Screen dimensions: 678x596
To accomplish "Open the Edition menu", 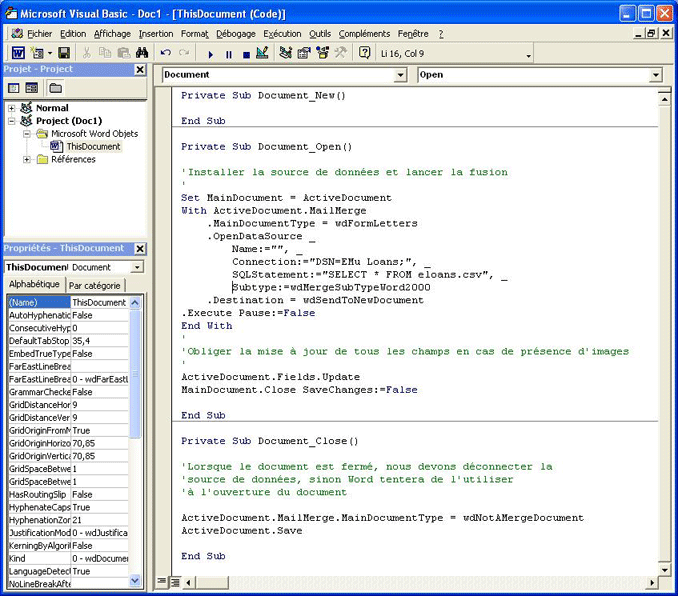I will pos(73,34).
